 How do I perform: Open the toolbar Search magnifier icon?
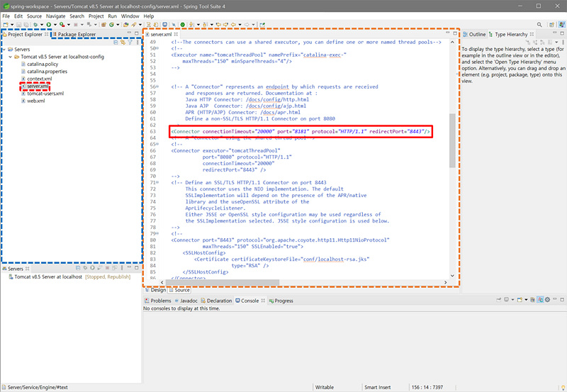539,25
